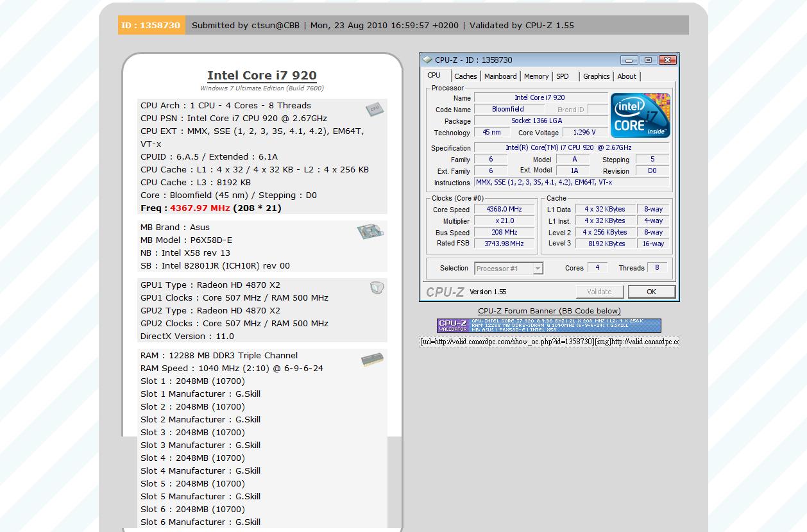Click the Level 2 field showing 4 x 256 KBytes
Viewport: 807px width, 532px height.
point(605,233)
